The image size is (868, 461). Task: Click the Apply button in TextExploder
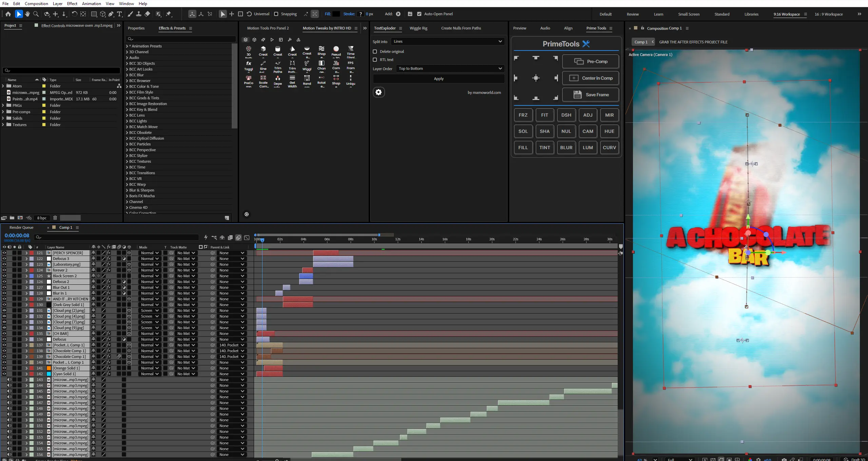[439, 79]
